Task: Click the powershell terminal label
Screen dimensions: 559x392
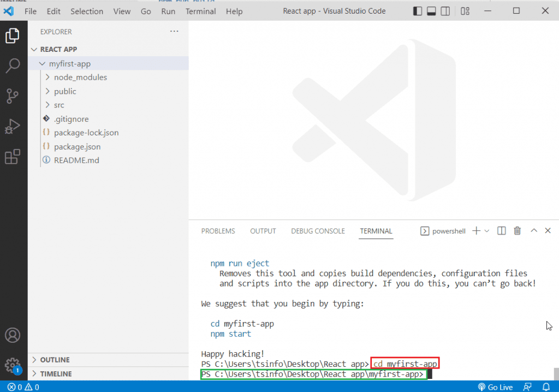Action: (449, 231)
